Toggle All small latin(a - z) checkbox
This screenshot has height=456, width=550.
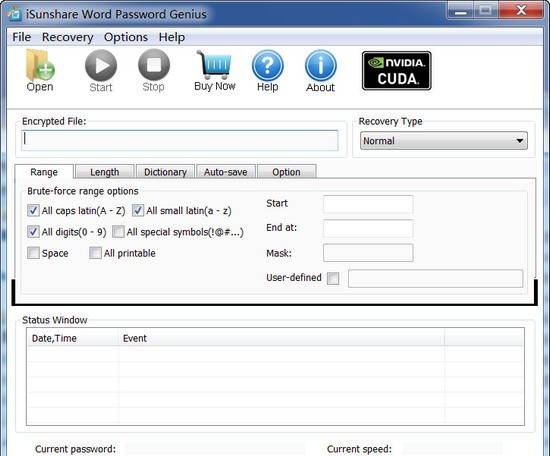coord(138,210)
